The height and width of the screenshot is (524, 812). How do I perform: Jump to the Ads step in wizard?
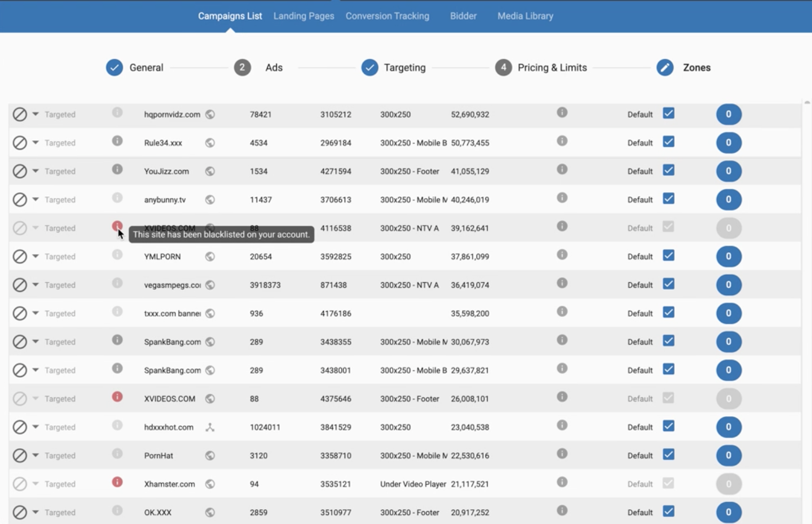coord(274,68)
